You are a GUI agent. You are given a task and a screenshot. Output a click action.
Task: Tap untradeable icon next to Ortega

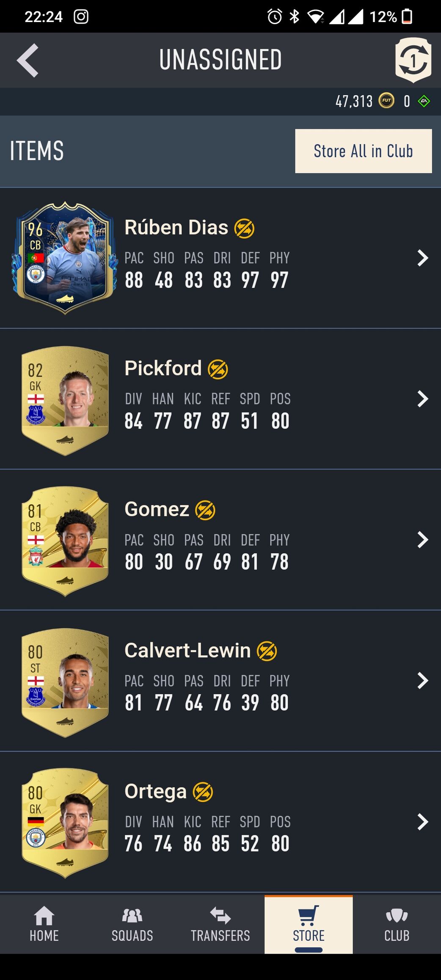click(x=203, y=792)
